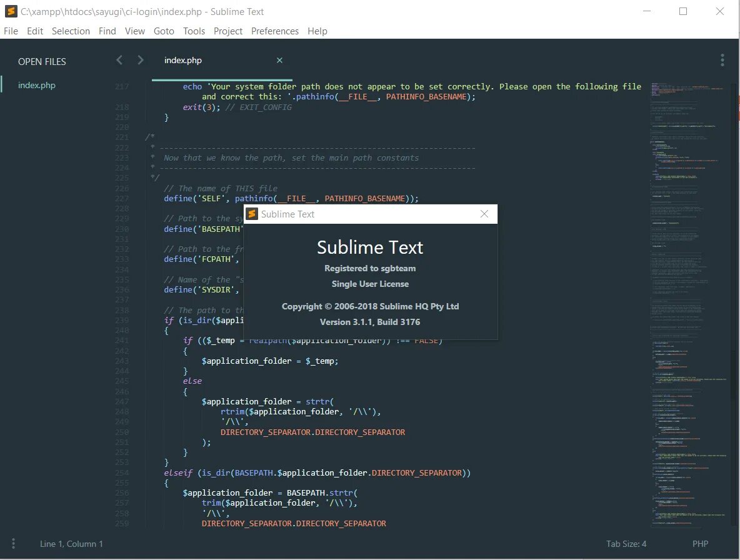Click the 'Now that we know the path' comment

point(291,158)
